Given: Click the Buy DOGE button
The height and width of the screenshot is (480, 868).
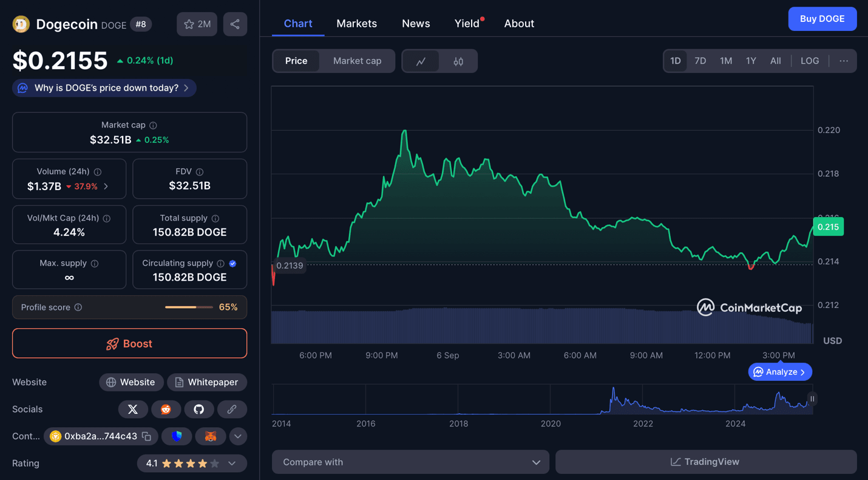Looking at the screenshot, I should point(822,19).
